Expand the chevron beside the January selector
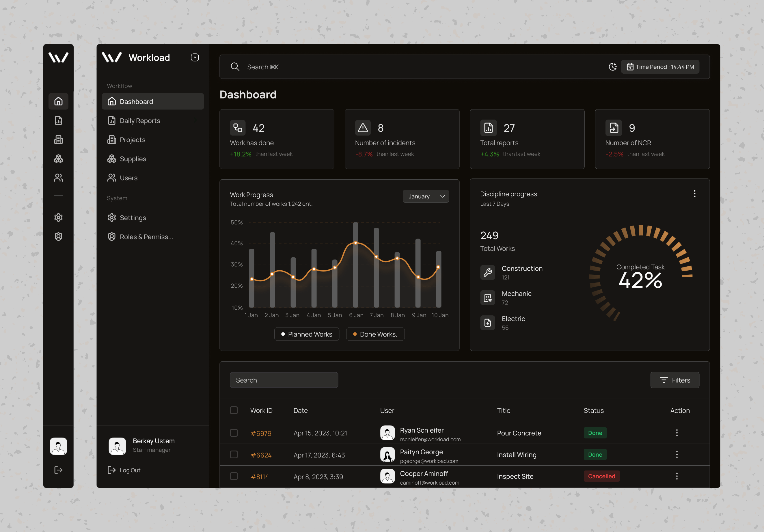This screenshot has width=764, height=532. click(443, 196)
